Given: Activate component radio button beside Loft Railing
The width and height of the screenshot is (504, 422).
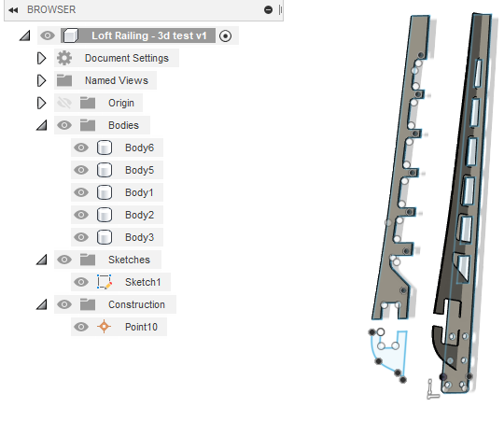Looking at the screenshot, I should [x=225, y=35].
